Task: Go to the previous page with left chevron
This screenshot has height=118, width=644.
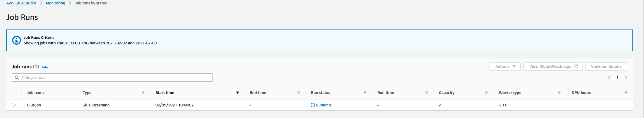Action: coord(609,77)
